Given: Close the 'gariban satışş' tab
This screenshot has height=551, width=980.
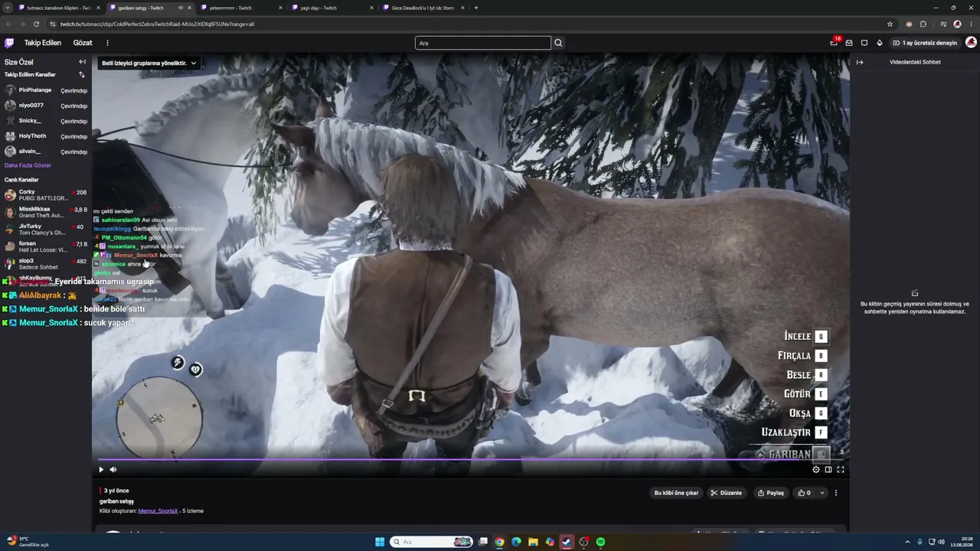Looking at the screenshot, I should [x=189, y=8].
